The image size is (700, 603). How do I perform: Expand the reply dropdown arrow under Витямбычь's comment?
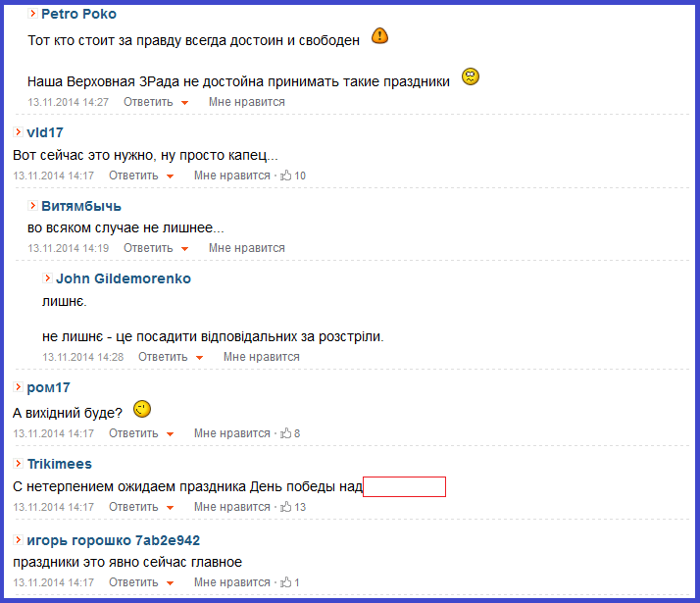[184, 249]
